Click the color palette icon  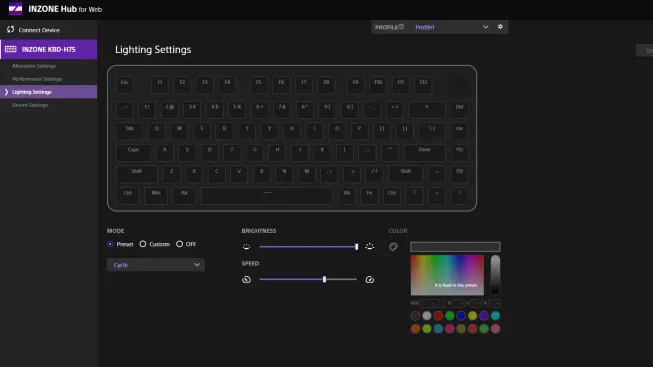tap(393, 247)
